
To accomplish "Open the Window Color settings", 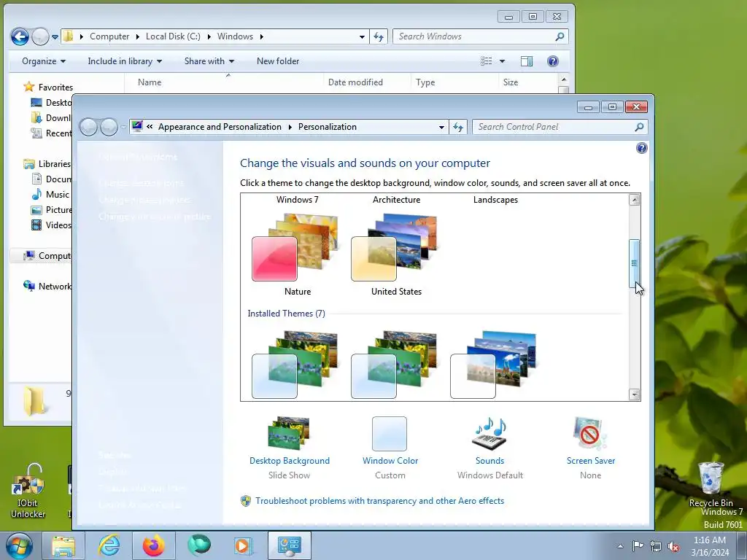I will pyautogui.click(x=390, y=448).
